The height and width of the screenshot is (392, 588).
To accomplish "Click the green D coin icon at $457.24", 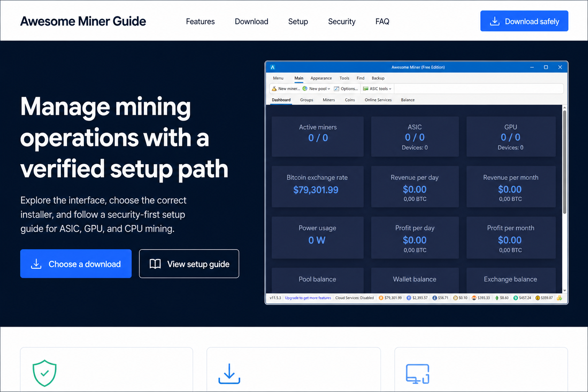I will [516, 298].
